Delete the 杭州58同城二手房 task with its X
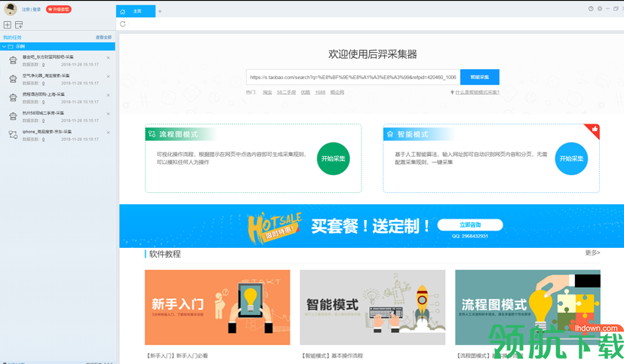This screenshot has width=624, height=364. (x=108, y=114)
